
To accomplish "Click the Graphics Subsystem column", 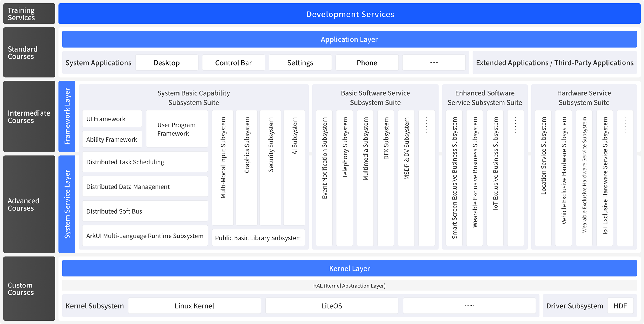I will point(246,167).
